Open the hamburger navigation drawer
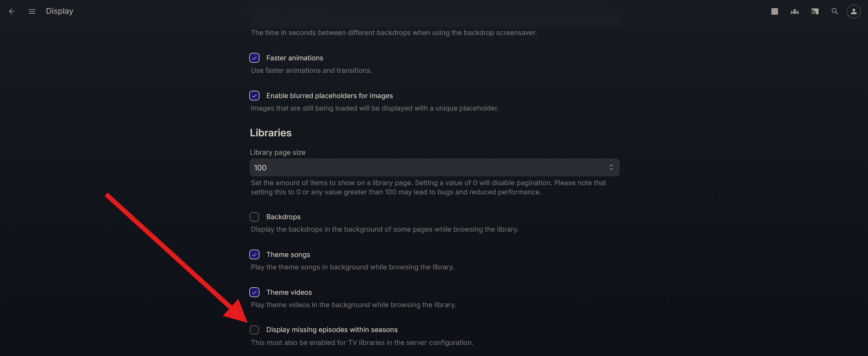 [x=32, y=11]
